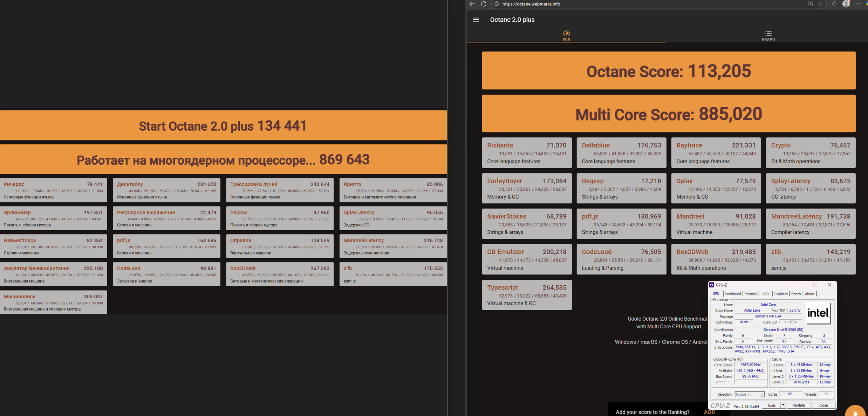The width and height of the screenshot is (868, 416).
Task: Reload the page with refresh icon
Action: 484,4
